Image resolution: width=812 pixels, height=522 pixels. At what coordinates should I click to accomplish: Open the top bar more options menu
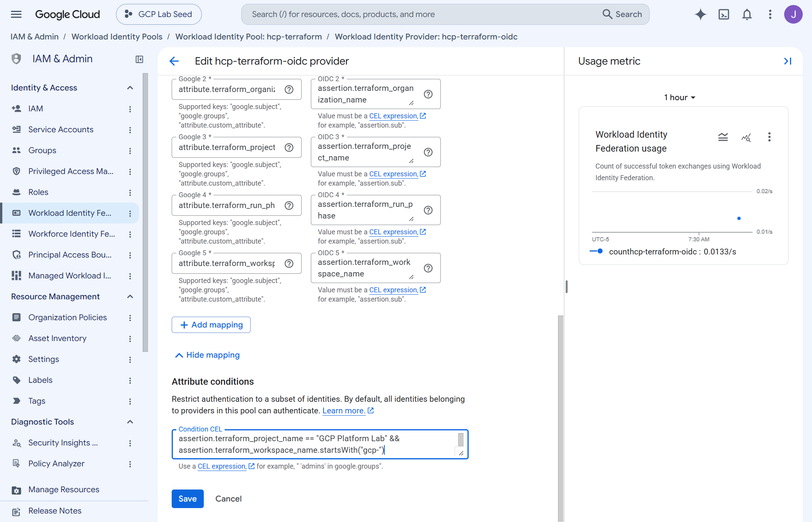coord(770,14)
